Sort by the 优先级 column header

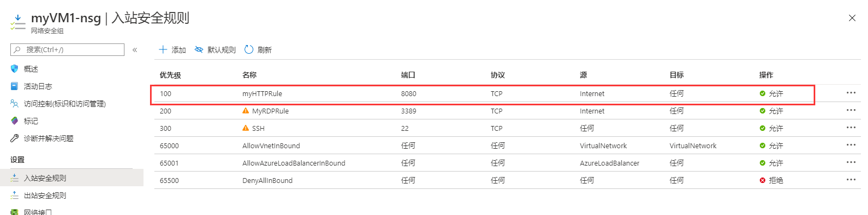pyautogui.click(x=170, y=75)
